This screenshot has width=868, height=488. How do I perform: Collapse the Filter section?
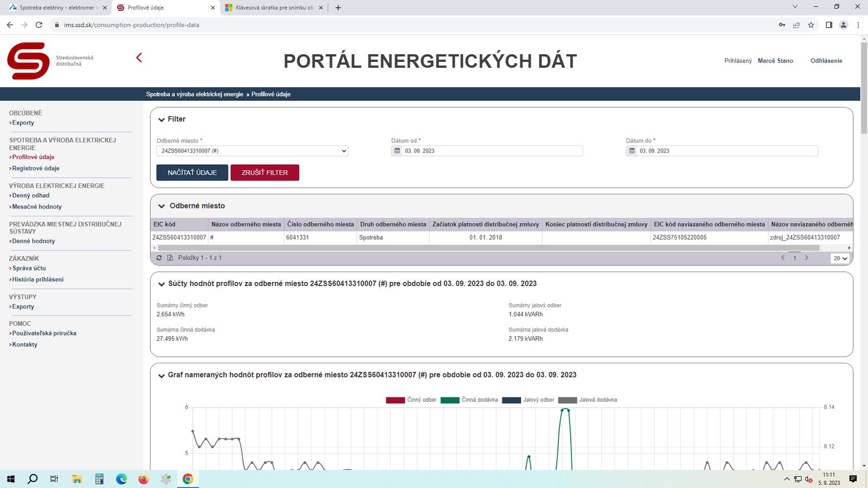click(162, 119)
